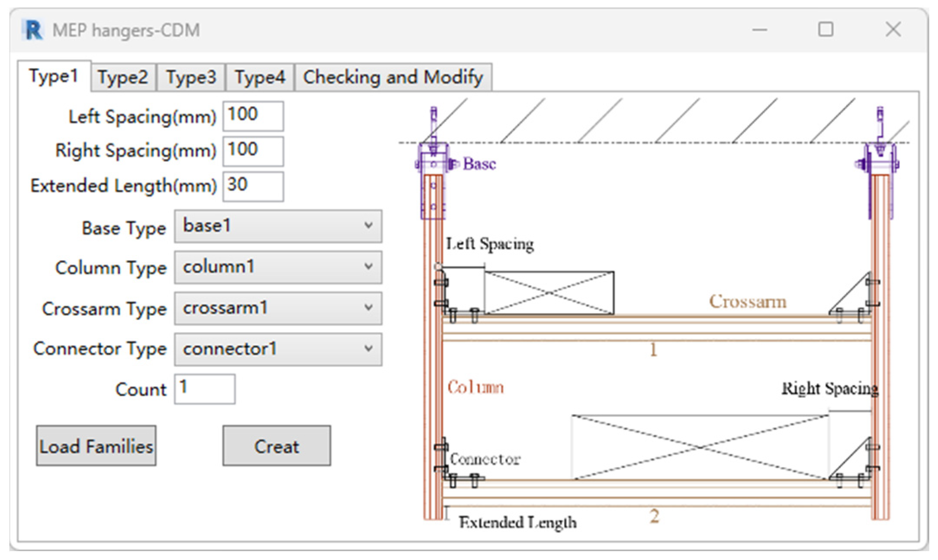Switch to the Type2 tab
This screenshot has width=938, height=560.
(x=123, y=77)
